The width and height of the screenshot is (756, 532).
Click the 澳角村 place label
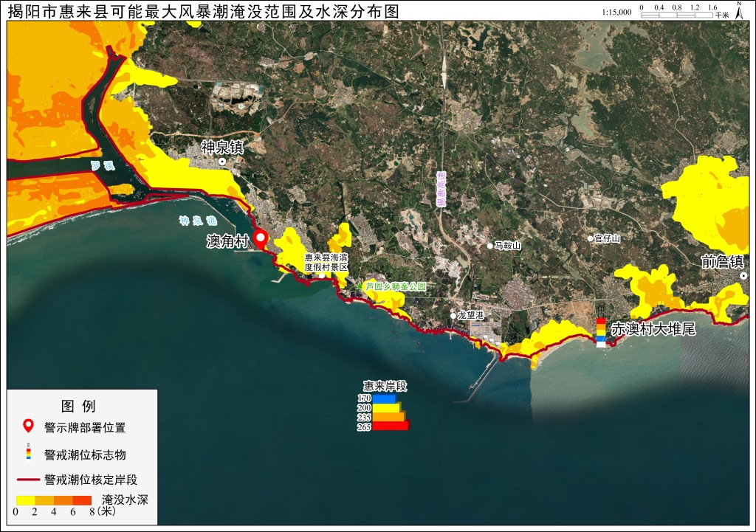227,241
